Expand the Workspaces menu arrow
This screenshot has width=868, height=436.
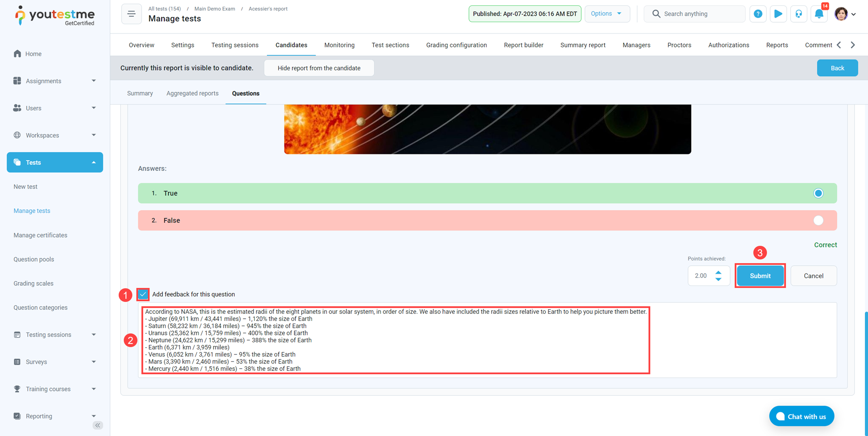pos(94,135)
